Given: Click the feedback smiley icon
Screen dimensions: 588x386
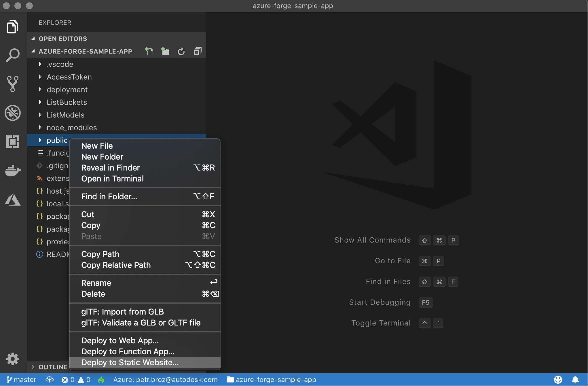Looking at the screenshot, I should click(558, 380).
